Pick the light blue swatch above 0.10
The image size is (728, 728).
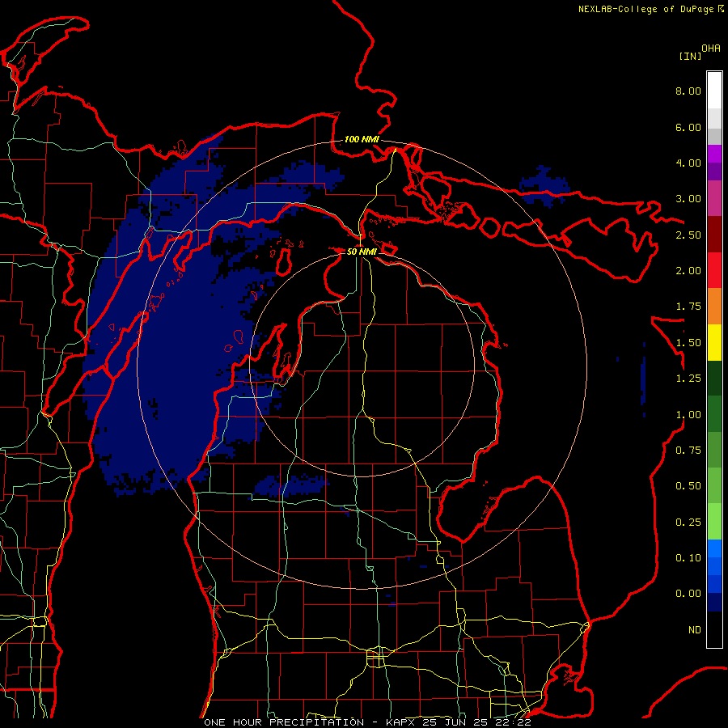coord(714,548)
